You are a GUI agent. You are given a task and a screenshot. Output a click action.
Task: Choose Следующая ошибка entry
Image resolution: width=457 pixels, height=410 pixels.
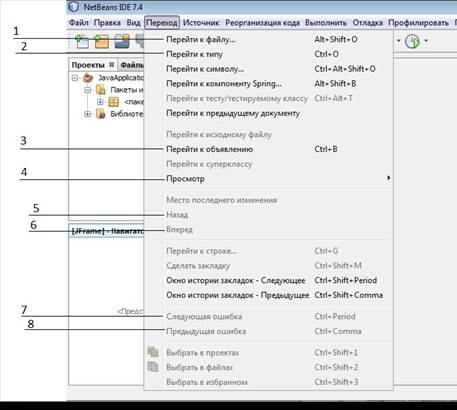269,316
